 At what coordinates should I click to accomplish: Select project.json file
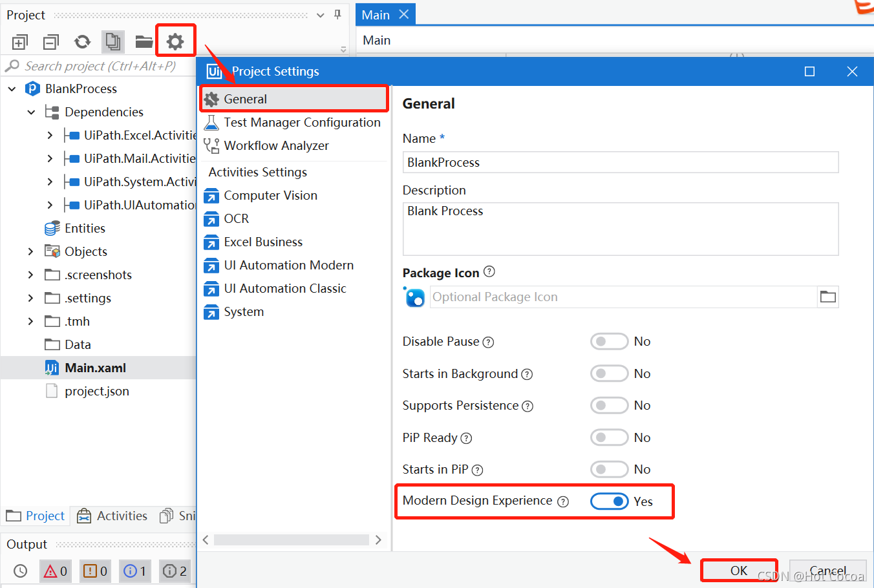pyautogui.click(x=97, y=391)
